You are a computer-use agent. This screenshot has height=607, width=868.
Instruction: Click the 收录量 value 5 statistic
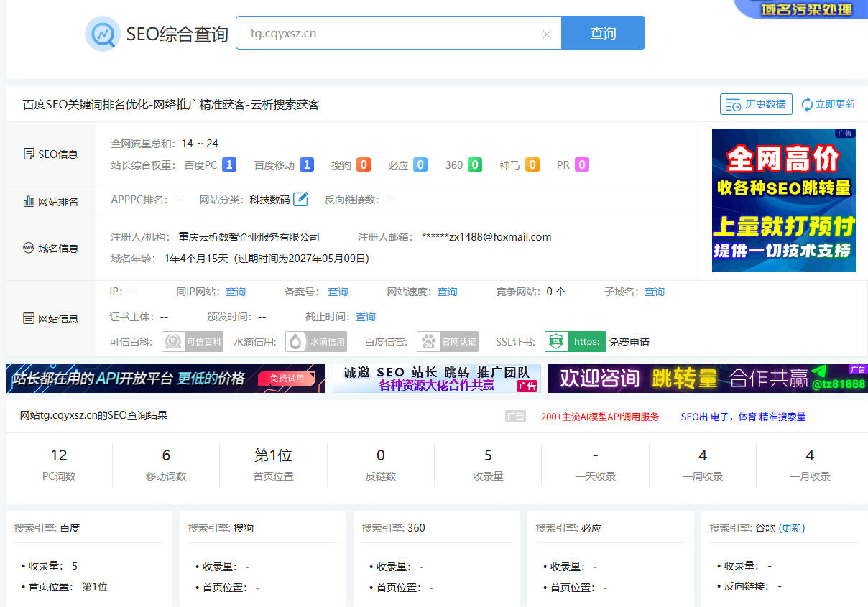click(488, 455)
